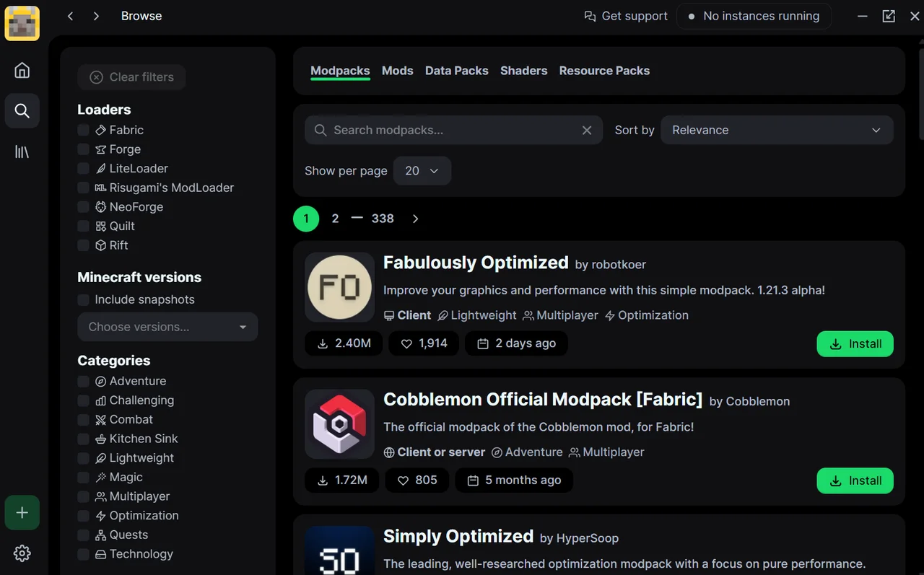Select the Magic category filter
Image resolution: width=924 pixels, height=575 pixels.
click(x=83, y=477)
